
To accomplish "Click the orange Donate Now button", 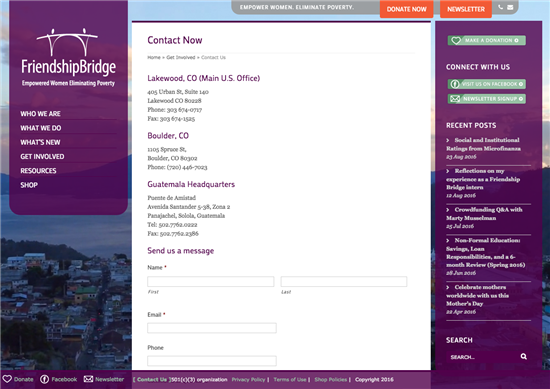I will [407, 9].
